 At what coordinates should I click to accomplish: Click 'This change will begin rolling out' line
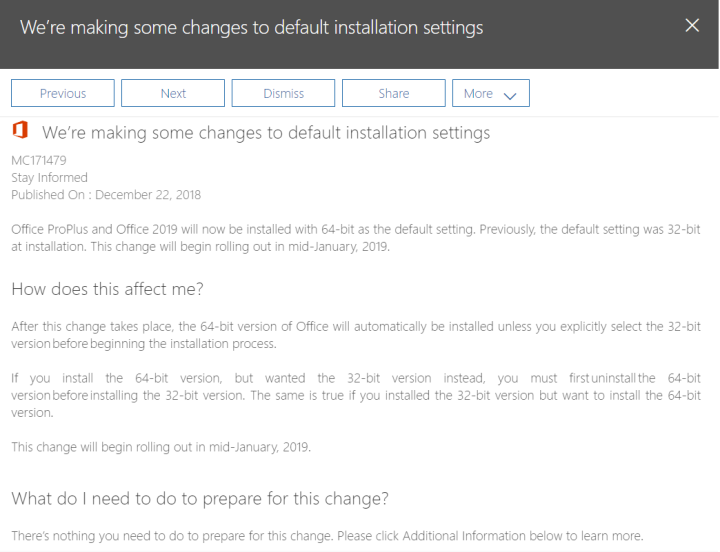(x=161, y=447)
